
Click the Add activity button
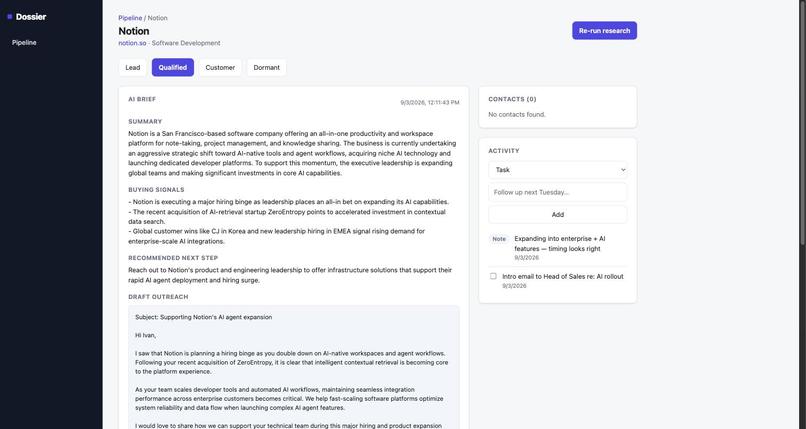pos(558,215)
